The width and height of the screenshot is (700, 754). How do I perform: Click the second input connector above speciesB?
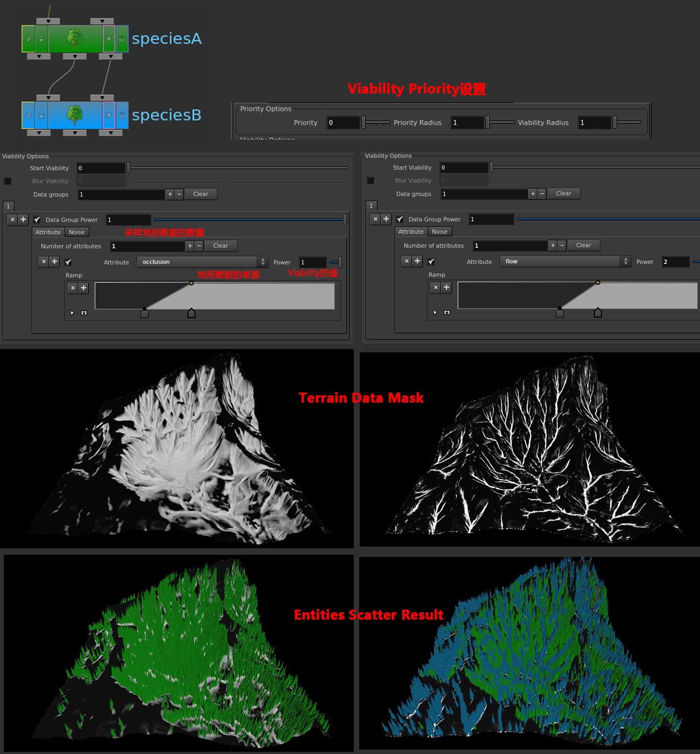(x=102, y=97)
